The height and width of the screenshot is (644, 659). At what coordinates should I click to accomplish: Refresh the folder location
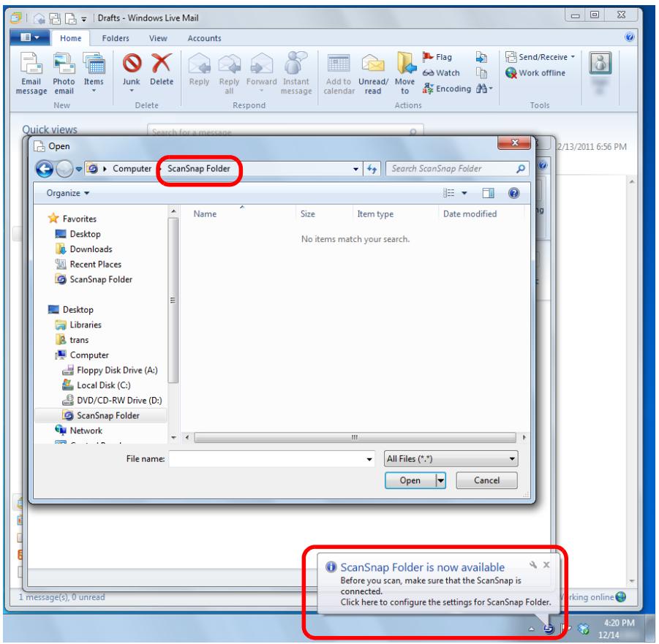click(372, 169)
